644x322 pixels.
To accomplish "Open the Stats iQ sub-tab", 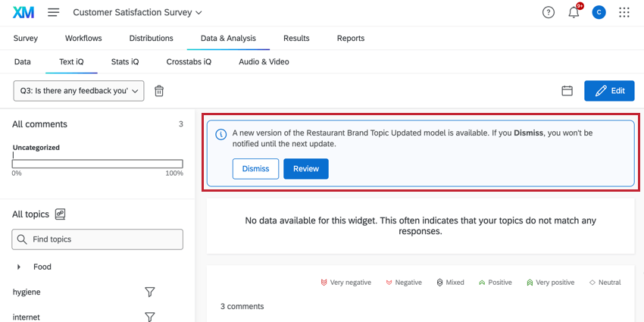I will coord(124,61).
